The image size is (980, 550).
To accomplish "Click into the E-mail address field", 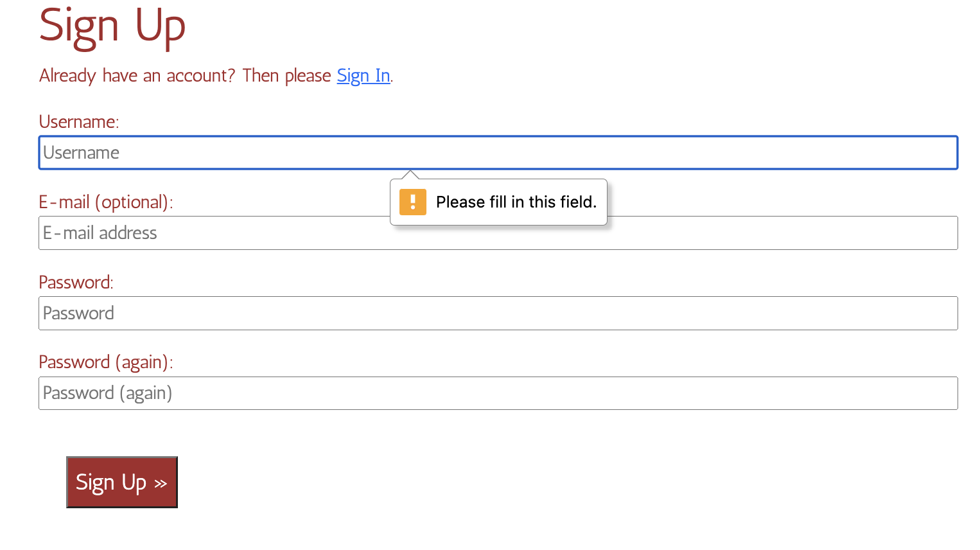I will click(x=257, y=233).
